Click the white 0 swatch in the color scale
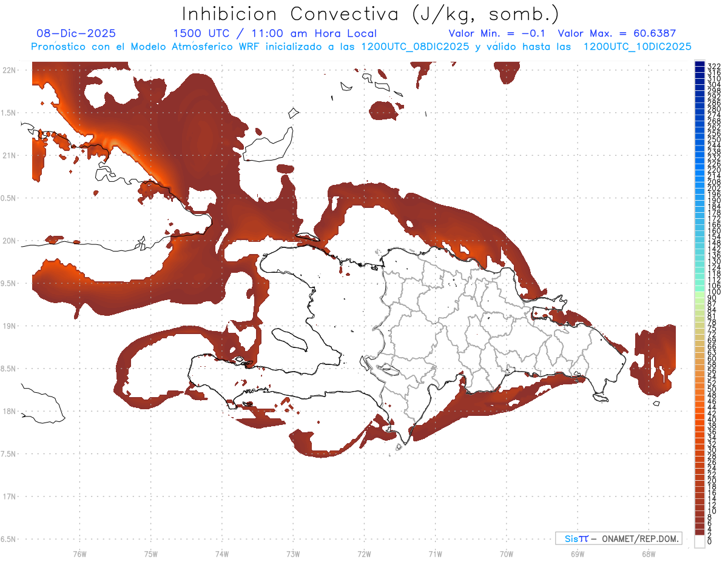 click(x=699, y=541)
